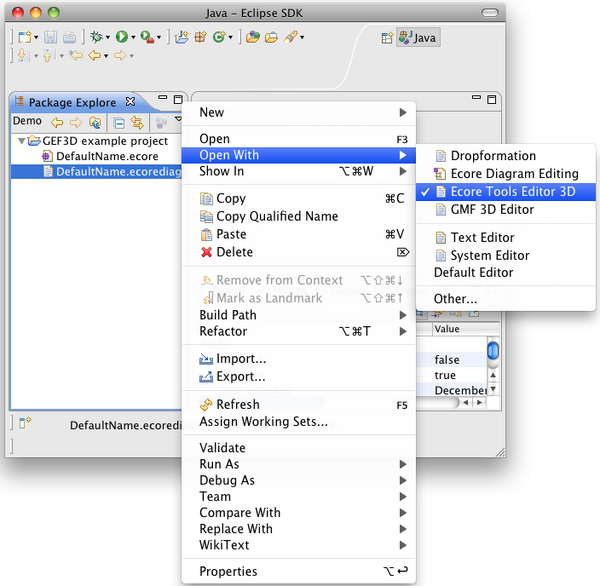
Task: Toggle Link with Editor in Package Explorer
Action: (x=137, y=123)
